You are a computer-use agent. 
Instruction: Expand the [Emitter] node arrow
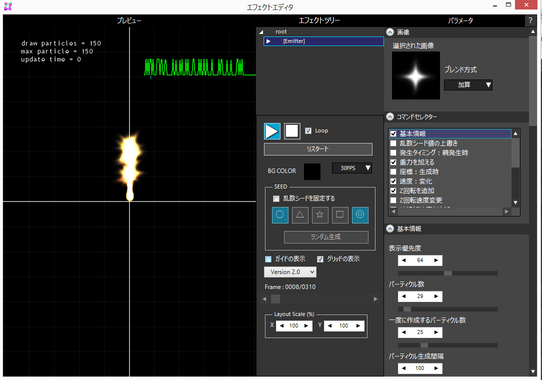(268, 41)
